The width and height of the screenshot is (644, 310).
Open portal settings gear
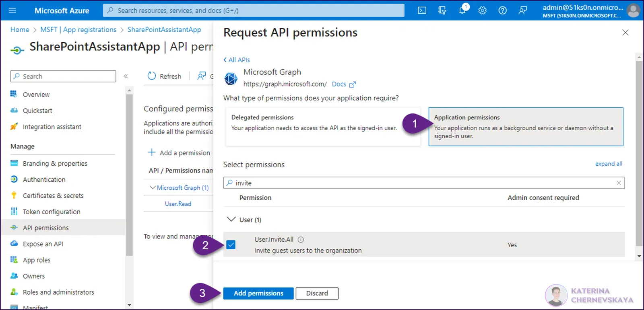click(x=482, y=10)
